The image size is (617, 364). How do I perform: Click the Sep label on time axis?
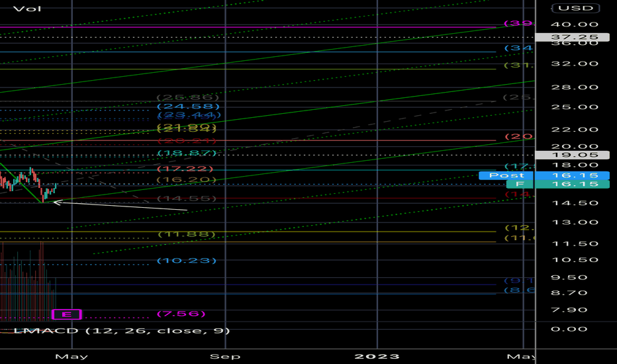225,357
